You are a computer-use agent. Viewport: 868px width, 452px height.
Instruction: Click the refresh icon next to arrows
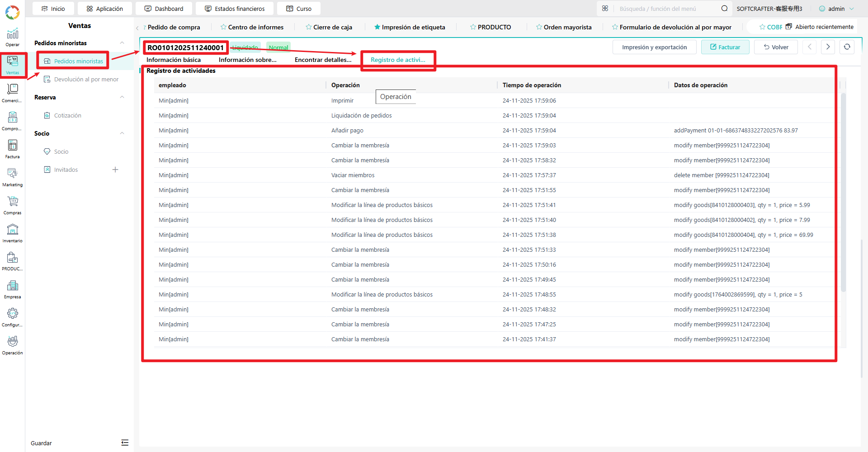[x=847, y=47]
